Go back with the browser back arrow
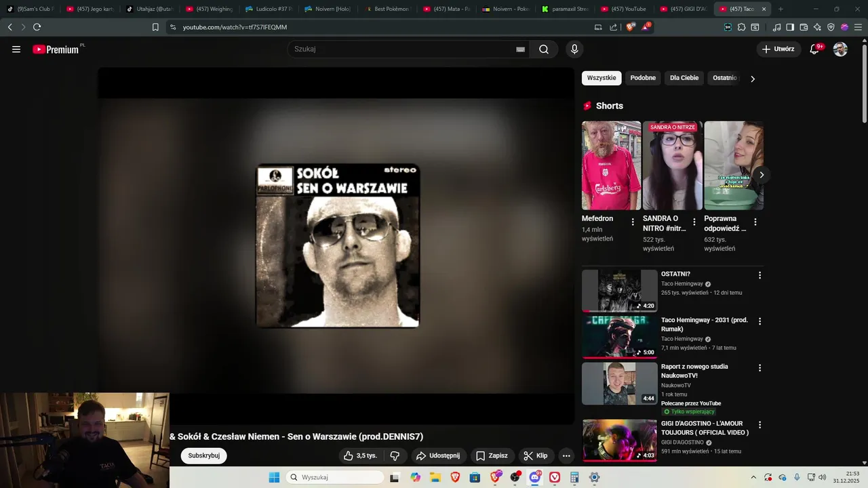This screenshot has width=868, height=488. [x=9, y=27]
